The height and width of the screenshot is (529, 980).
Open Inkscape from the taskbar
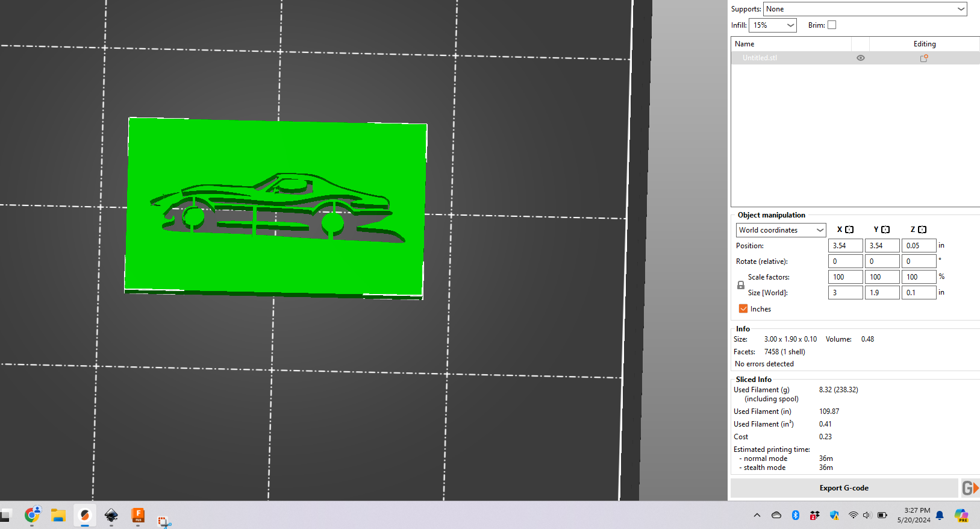tap(111, 515)
